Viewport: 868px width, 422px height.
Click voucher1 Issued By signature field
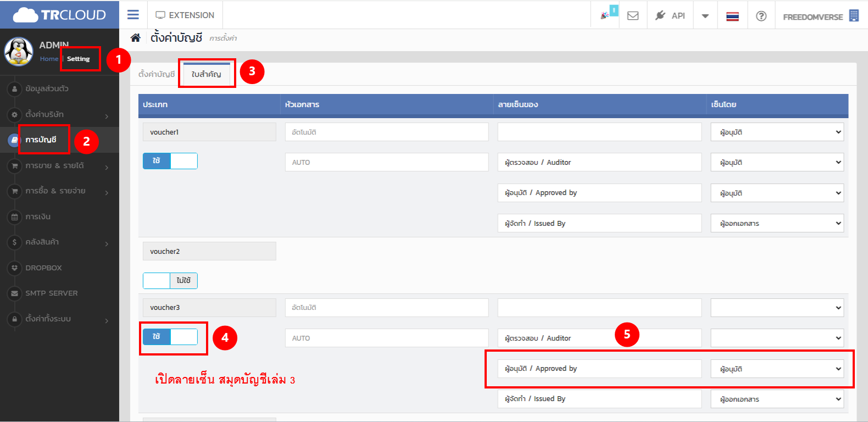point(599,223)
